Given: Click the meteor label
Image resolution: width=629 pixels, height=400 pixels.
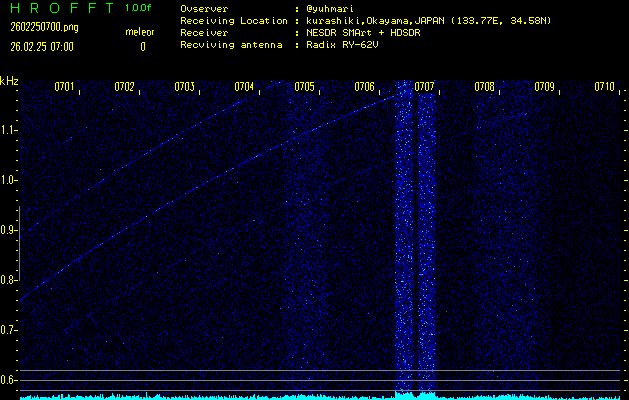Looking at the screenshot, I should [140, 32].
